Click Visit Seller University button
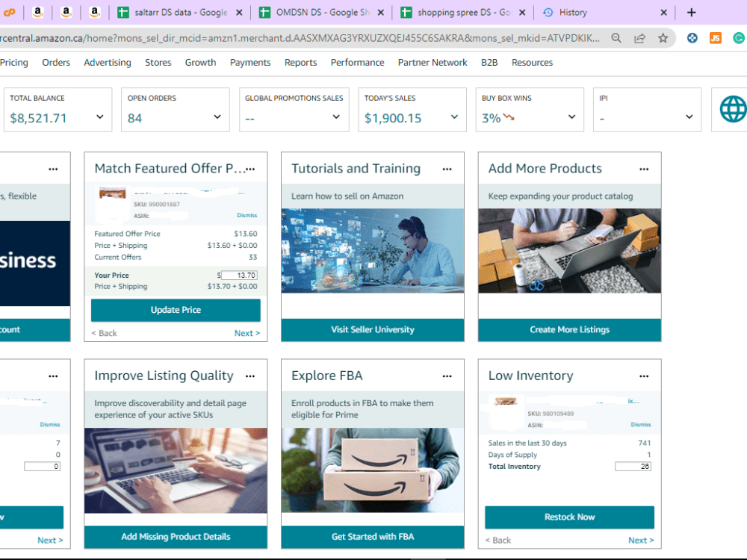This screenshot has height=560, width=747. pos(373,329)
